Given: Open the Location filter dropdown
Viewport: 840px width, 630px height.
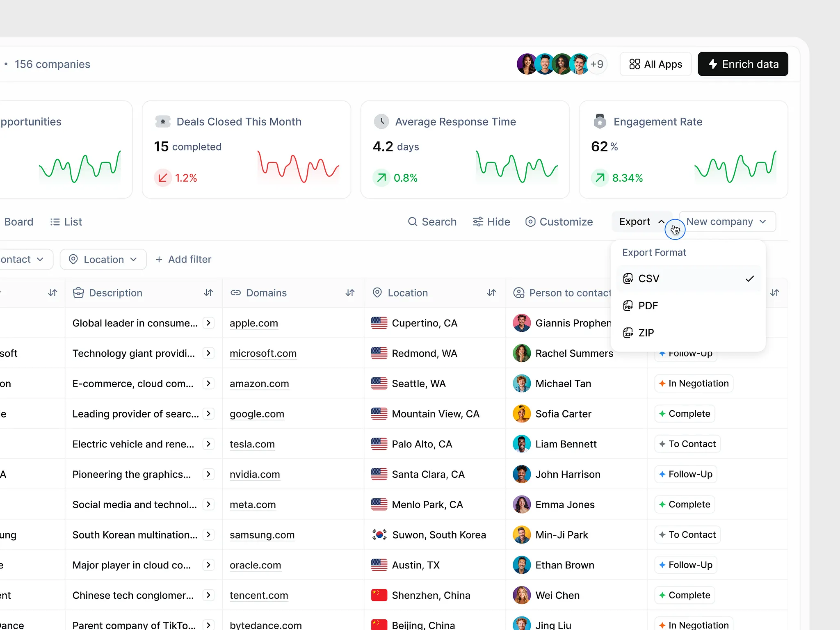Looking at the screenshot, I should (103, 260).
